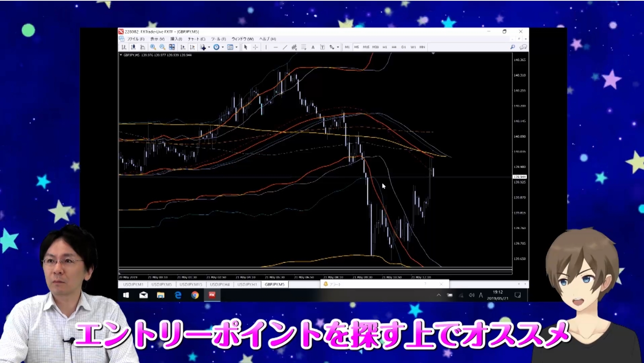This screenshot has height=363, width=644.
Task: Switch timeframe to H1
Action: point(385,47)
